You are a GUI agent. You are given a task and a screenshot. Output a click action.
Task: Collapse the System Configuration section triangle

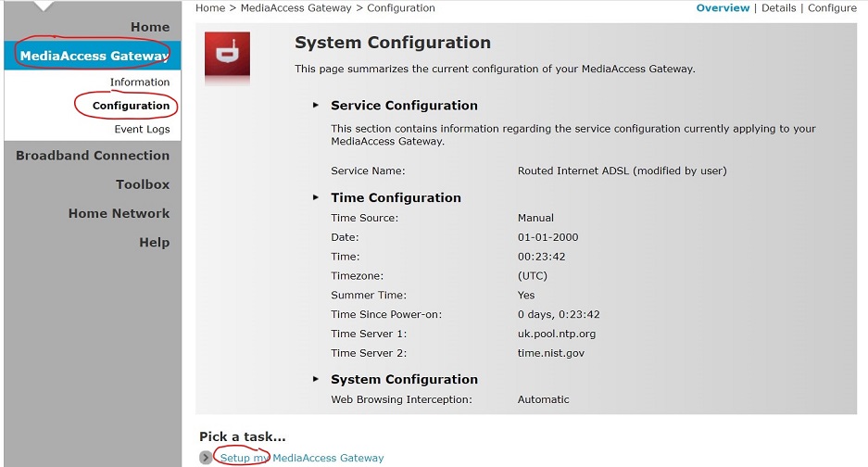[317, 379]
